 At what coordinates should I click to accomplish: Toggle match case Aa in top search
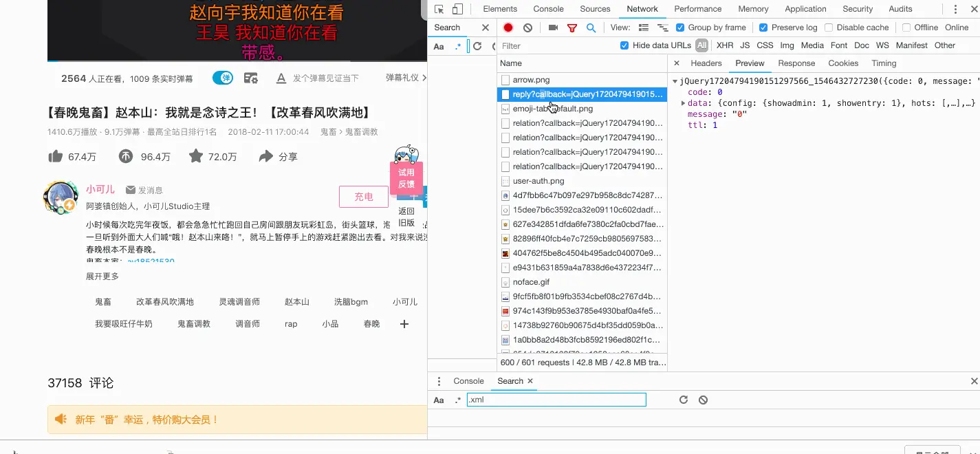pos(439,47)
